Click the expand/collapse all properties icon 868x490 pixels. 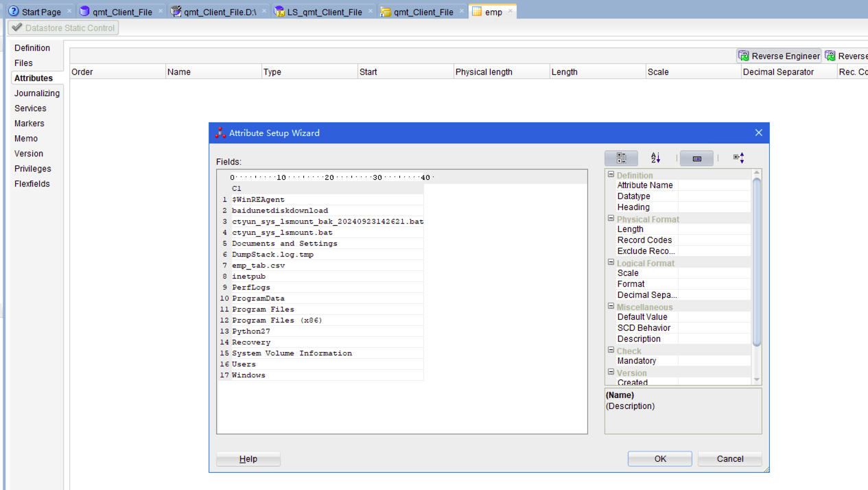pyautogui.click(x=738, y=158)
